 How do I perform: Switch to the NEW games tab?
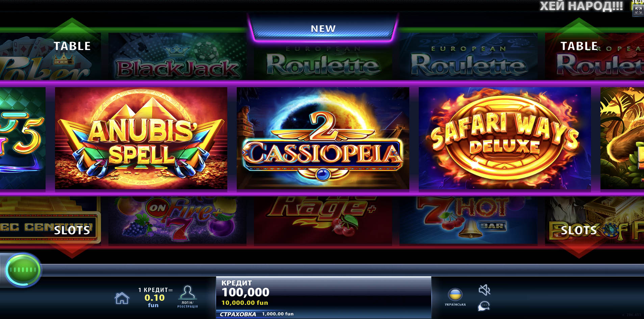tap(323, 29)
